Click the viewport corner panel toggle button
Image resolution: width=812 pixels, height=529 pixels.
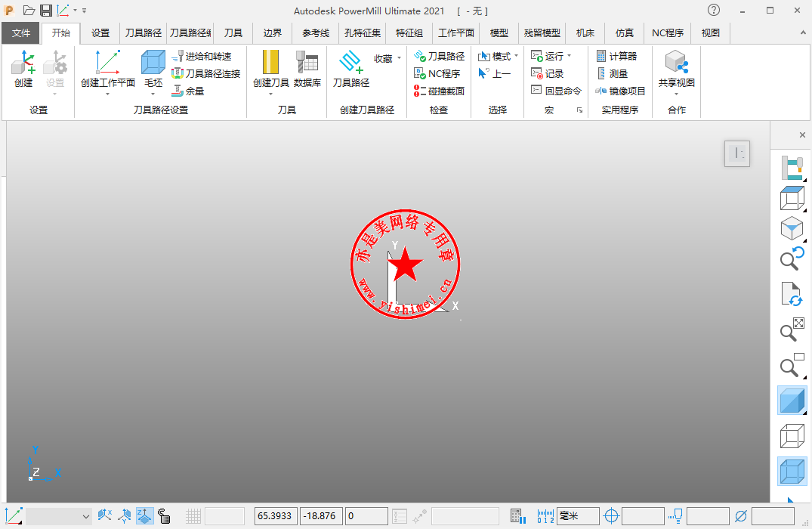[737, 153]
